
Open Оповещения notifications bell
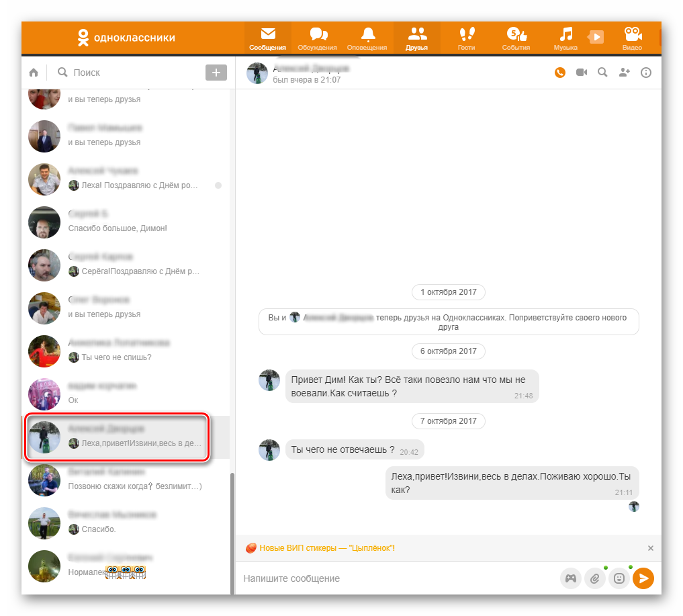tap(367, 39)
